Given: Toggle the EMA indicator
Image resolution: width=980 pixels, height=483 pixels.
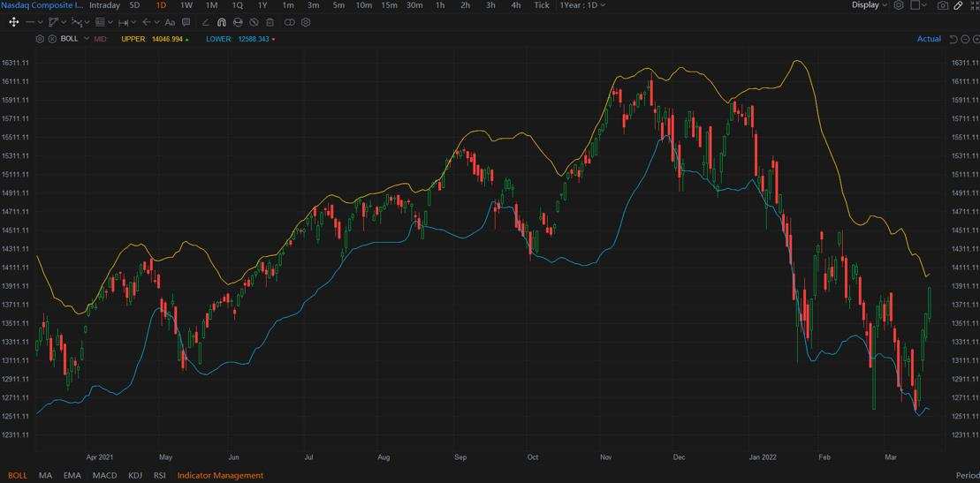Looking at the screenshot, I should pos(72,476).
